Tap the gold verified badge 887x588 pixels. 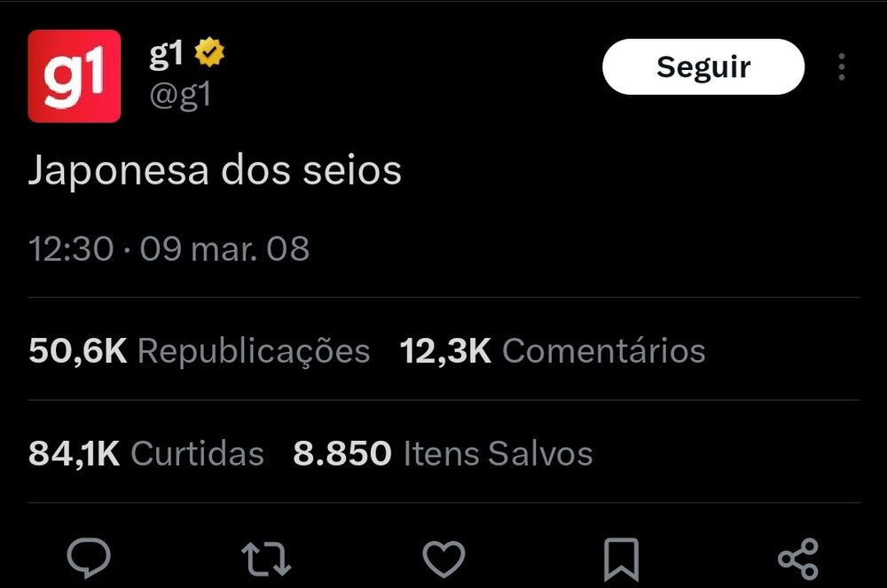tap(209, 52)
